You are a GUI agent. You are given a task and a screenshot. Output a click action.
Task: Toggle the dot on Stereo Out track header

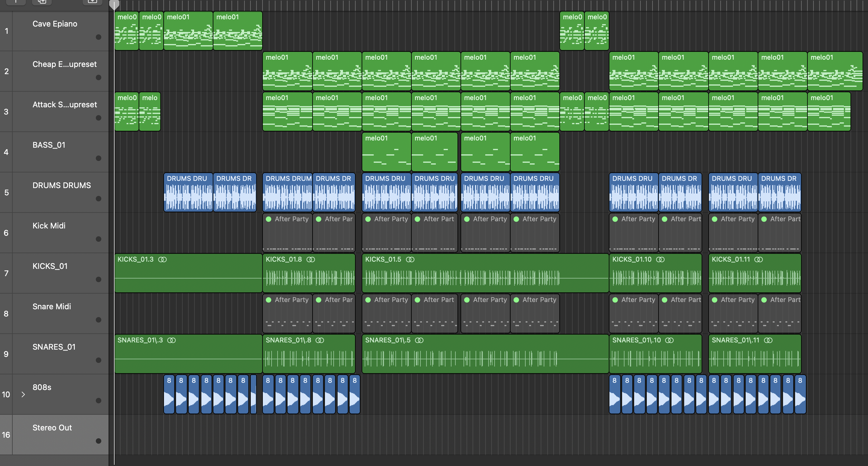pos(98,441)
